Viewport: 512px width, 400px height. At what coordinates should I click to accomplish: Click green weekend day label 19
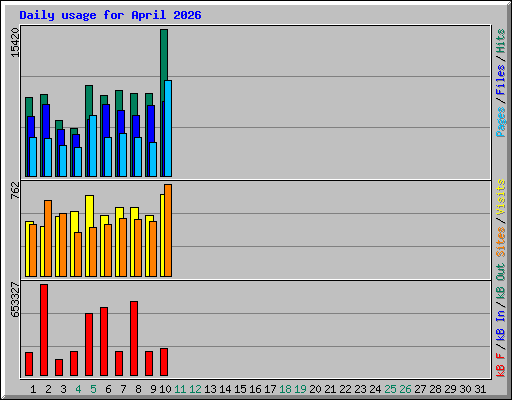(x=300, y=389)
